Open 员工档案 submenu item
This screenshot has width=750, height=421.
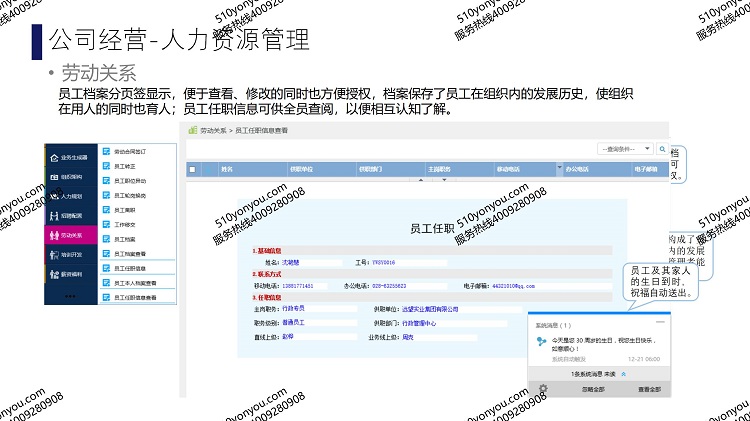[125, 240]
